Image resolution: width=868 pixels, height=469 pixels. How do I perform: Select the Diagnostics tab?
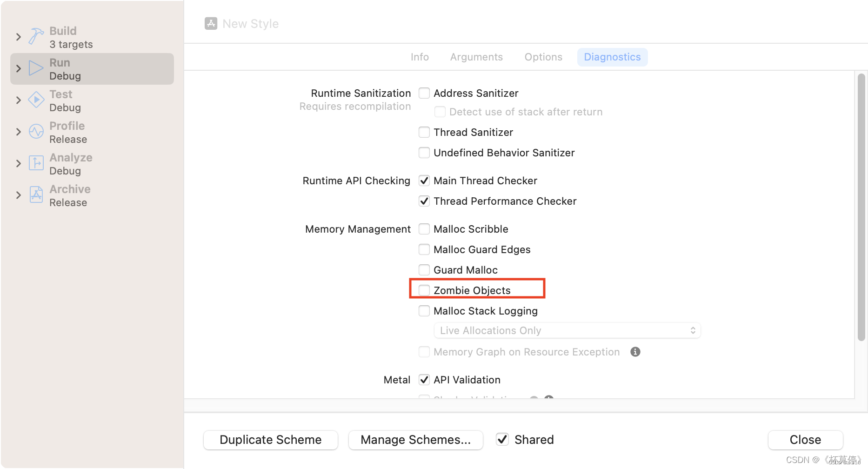coord(612,57)
